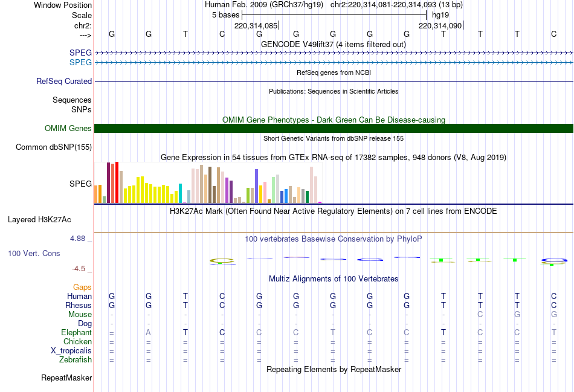Click the blue-violet bar in GTEx expression chart
Image resolution: width=574 pixels, height=392 pixels.
pos(257,186)
